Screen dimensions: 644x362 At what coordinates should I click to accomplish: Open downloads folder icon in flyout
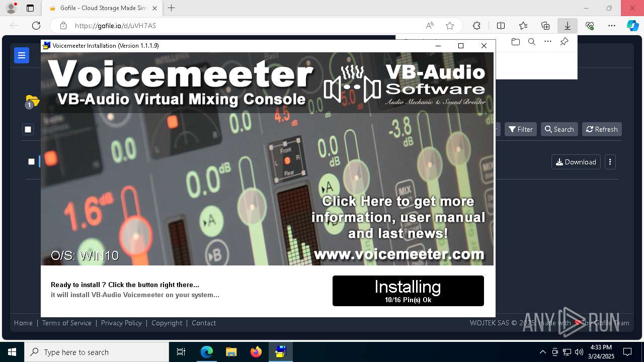tap(515, 42)
